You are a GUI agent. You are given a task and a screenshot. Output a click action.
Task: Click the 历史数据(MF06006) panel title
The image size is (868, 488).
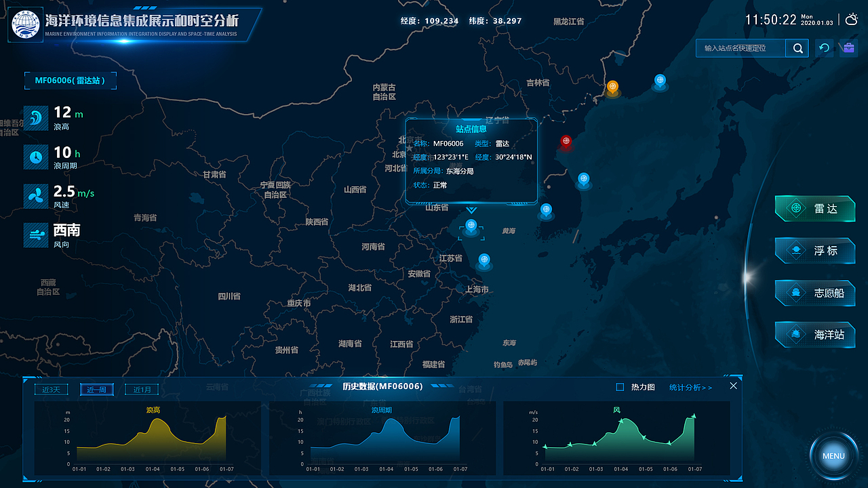tap(382, 386)
